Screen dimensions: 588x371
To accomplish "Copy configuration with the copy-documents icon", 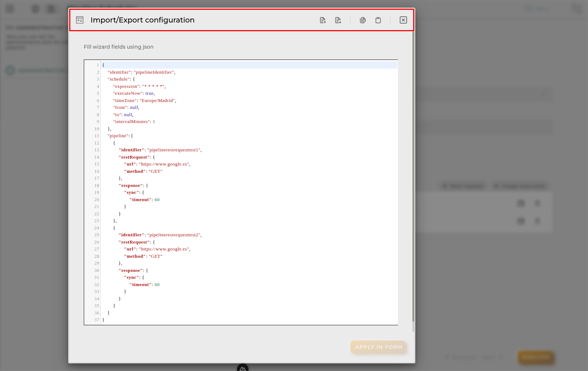I will point(363,20).
